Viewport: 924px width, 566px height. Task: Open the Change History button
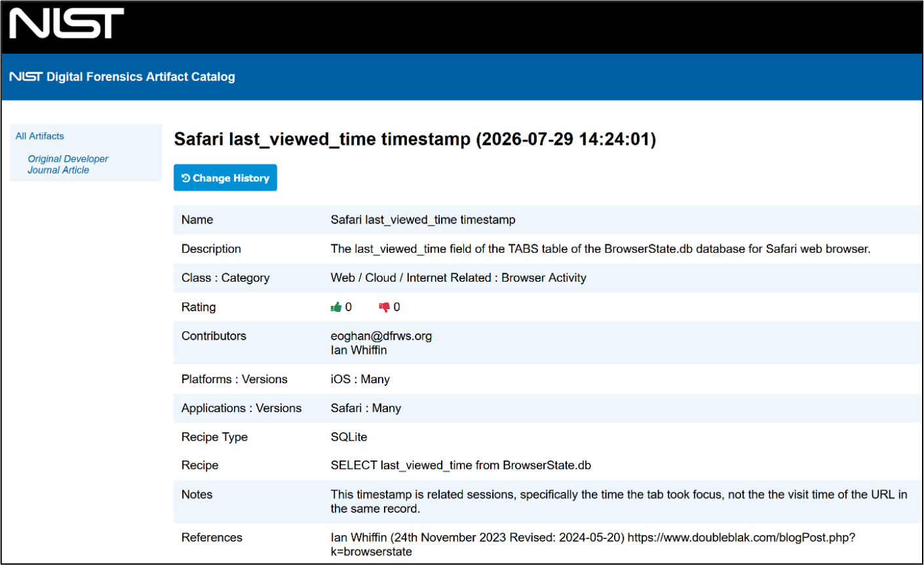225,178
